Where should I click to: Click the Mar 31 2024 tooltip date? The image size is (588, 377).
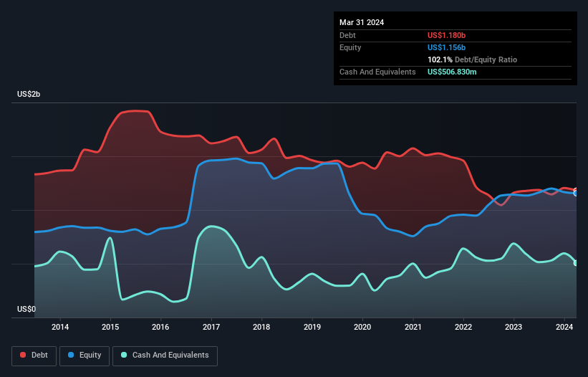point(362,22)
